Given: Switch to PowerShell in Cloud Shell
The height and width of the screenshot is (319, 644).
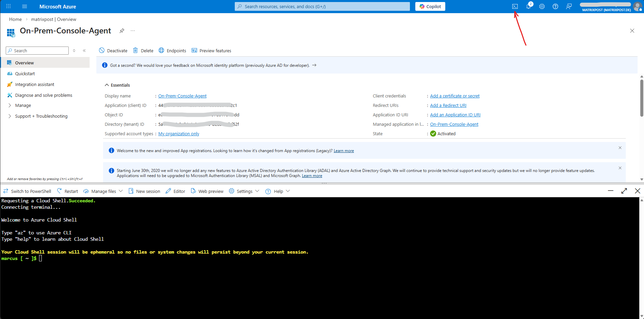Looking at the screenshot, I should 27,191.
